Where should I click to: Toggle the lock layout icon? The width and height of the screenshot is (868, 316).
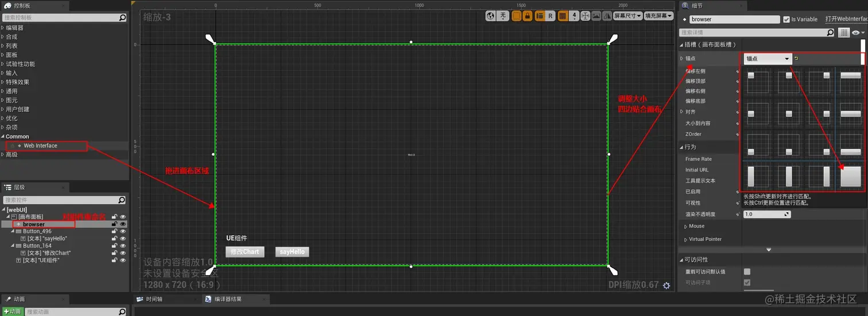(528, 16)
